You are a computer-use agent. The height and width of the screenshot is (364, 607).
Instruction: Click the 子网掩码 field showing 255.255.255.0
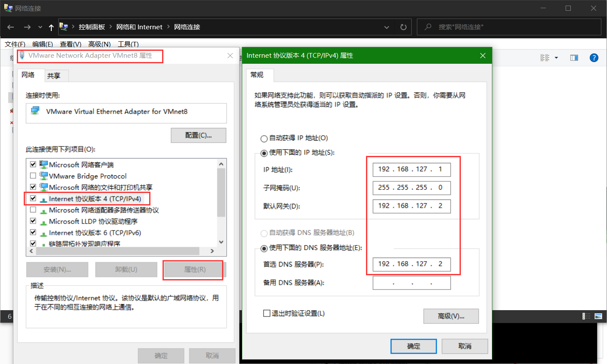click(412, 188)
